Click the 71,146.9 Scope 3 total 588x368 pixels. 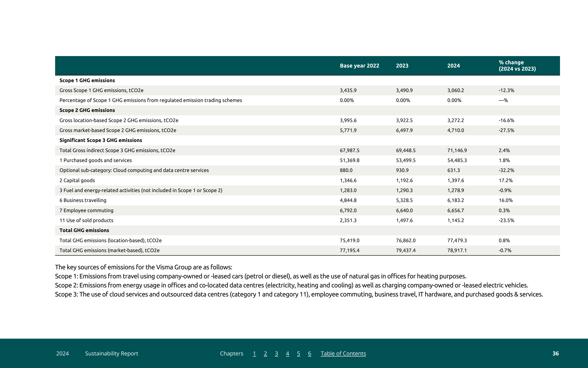tap(457, 150)
